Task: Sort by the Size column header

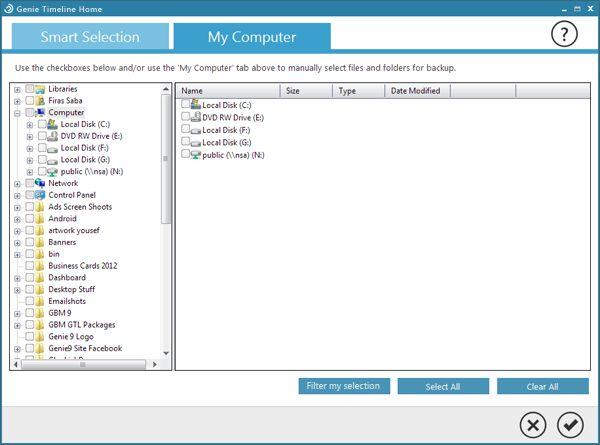Action: [x=307, y=91]
